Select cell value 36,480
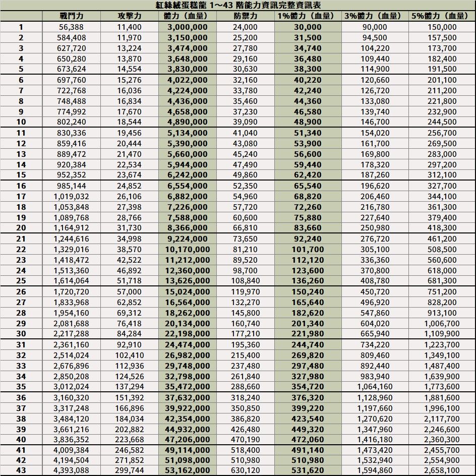The image size is (476, 476). coord(308,59)
